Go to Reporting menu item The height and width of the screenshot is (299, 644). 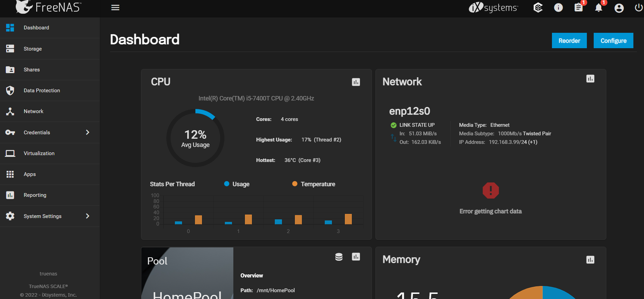pos(50,195)
